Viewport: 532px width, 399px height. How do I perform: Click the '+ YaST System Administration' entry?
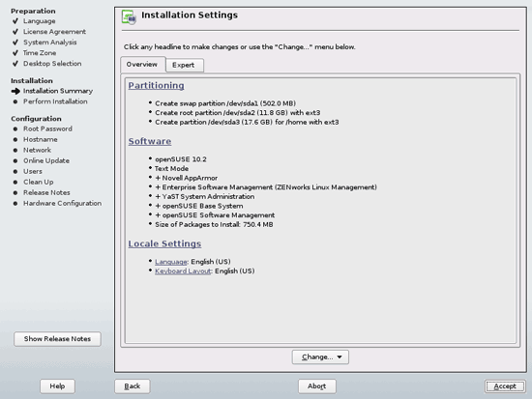(205, 197)
